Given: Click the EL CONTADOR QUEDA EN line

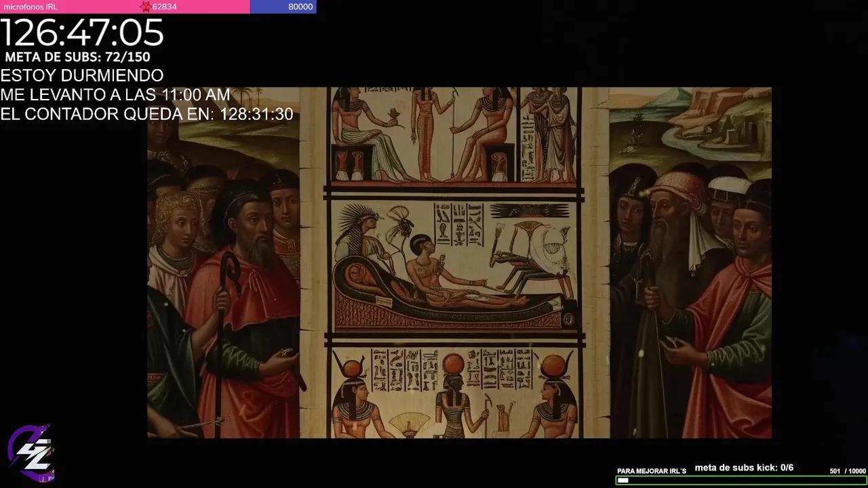Looking at the screenshot, I should pyautogui.click(x=146, y=114).
